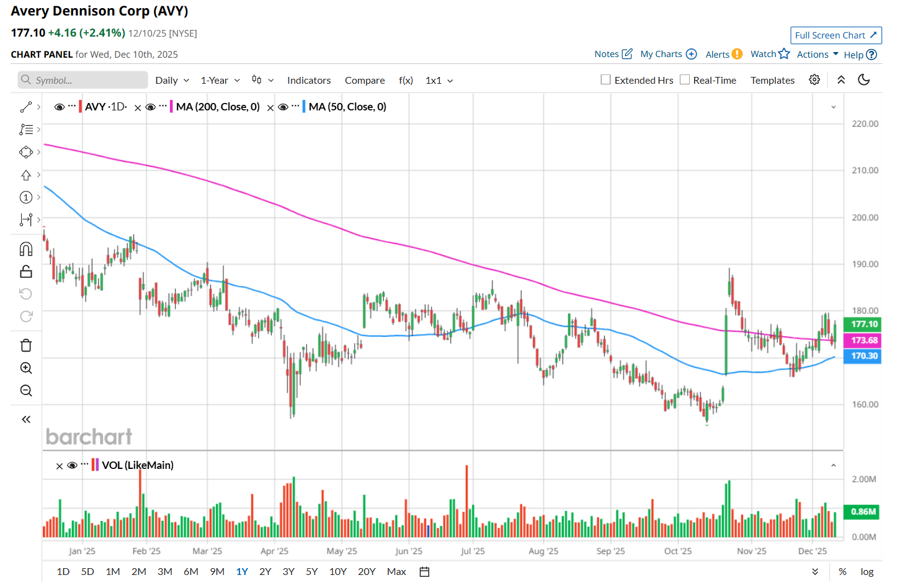This screenshot has width=900, height=588.
Task: Remove the VOL indicator pane
Action: pos(60,466)
